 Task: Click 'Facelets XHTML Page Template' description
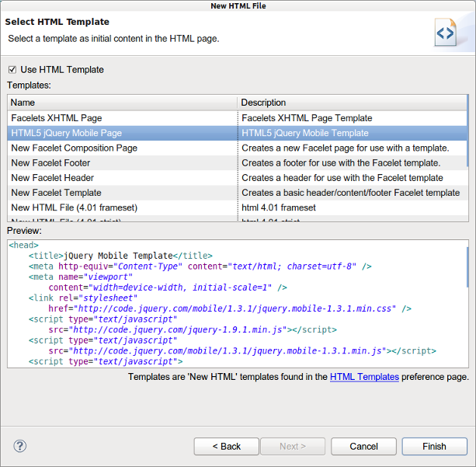tap(307, 118)
